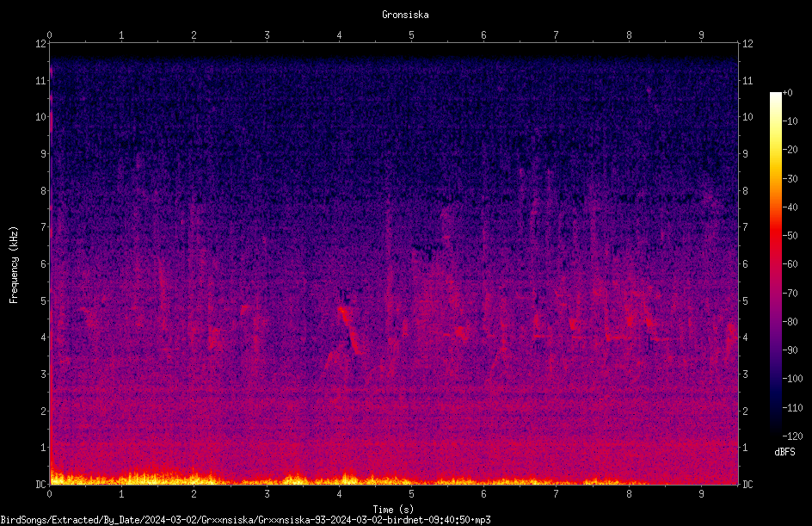812x526 pixels.
Task: Click the 10 kHz label on right axis
Action: pyautogui.click(x=747, y=116)
